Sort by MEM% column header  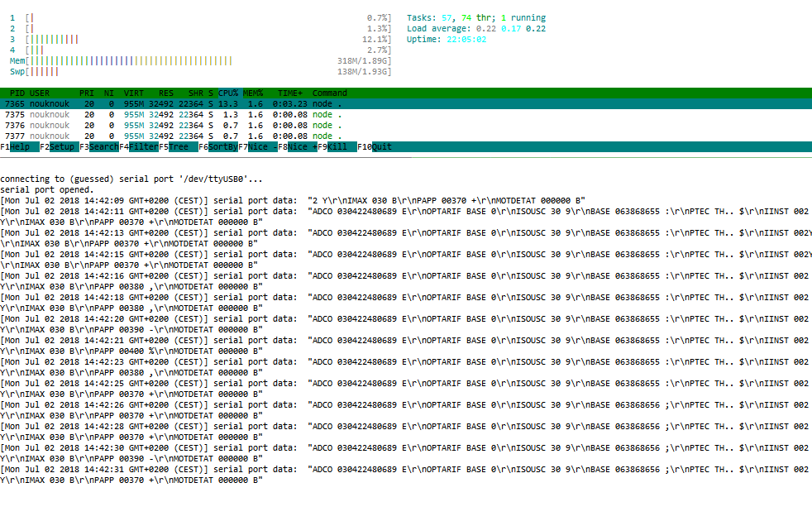(x=253, y=93)
